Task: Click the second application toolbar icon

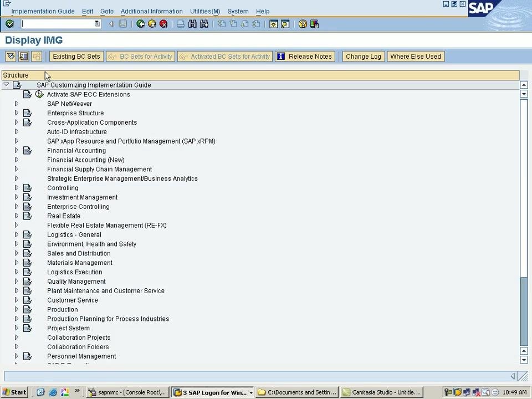Action: tap(23, 57)
